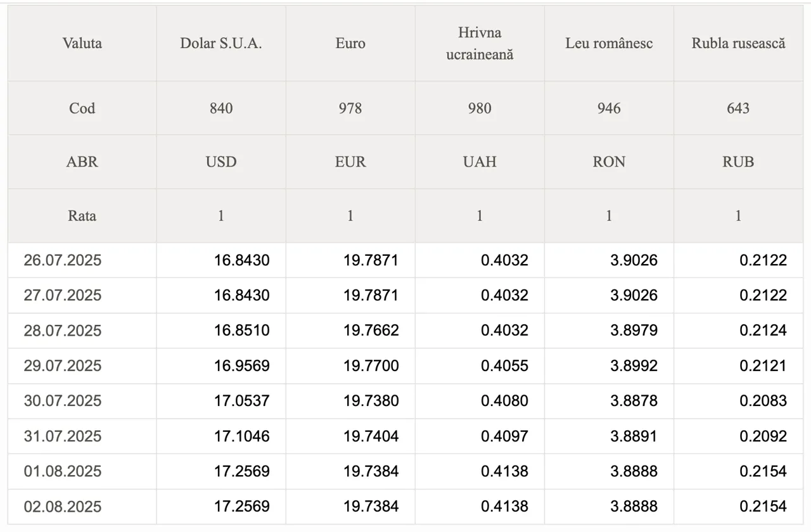The height and width of the screenshot is (532, 811).
Task: Select the RON value 3.8891
Action: click(634, 436)
